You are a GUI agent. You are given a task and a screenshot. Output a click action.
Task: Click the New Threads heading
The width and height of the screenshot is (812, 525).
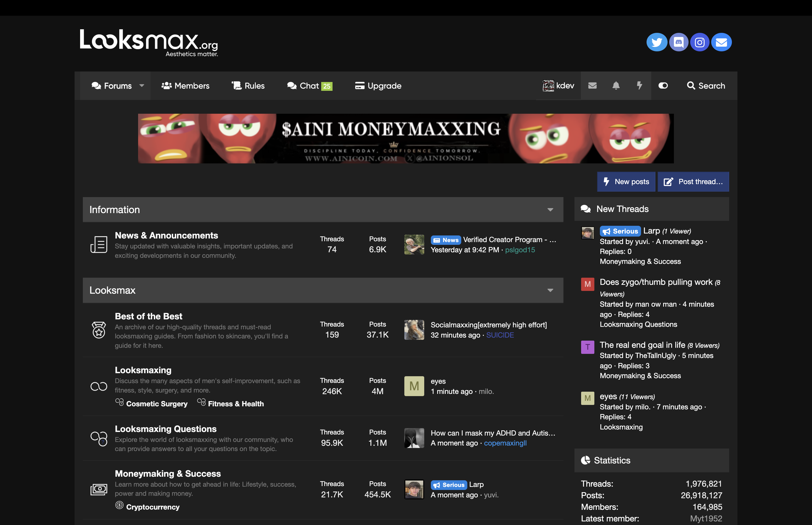point(622,209)
